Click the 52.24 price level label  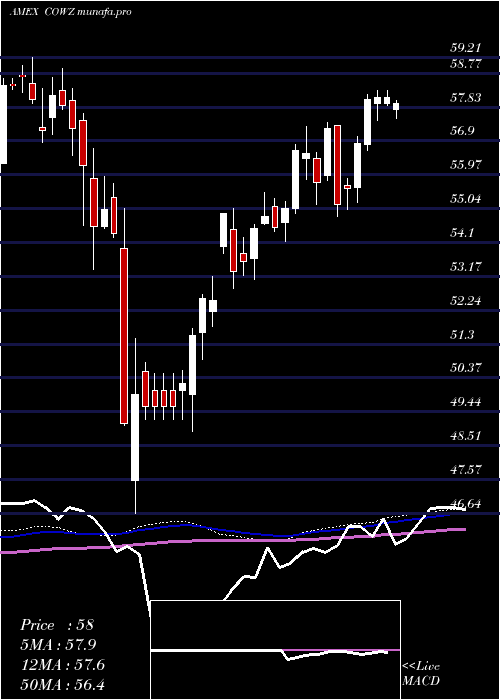(x=465, y=301)
